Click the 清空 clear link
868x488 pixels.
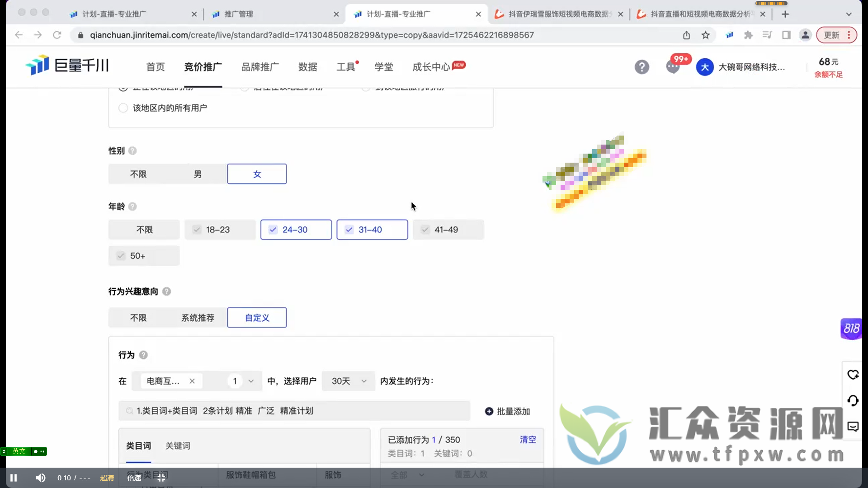tap(528, 439)
